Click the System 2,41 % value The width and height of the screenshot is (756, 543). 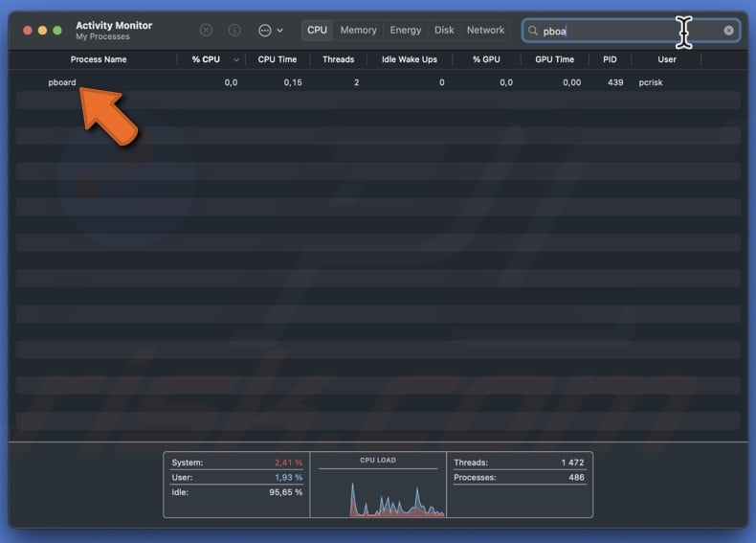point(288,463)
